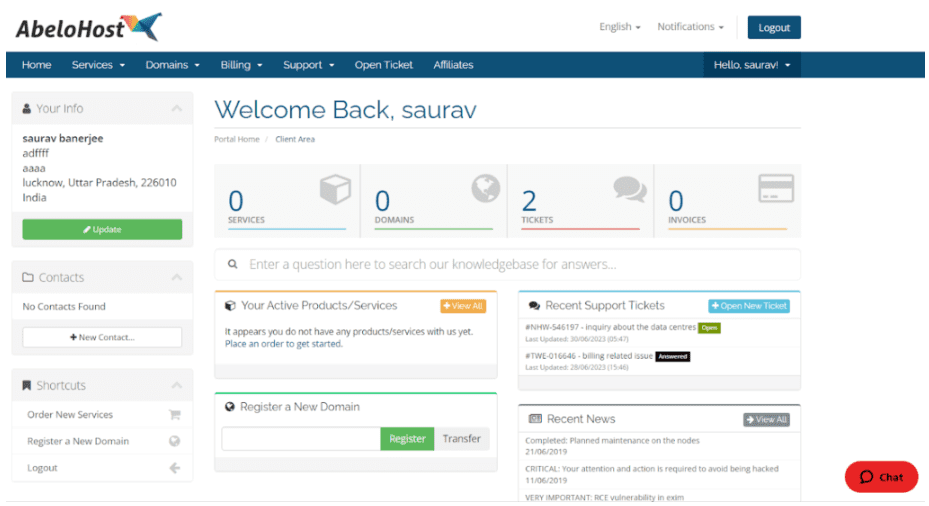Open Affiliates in navigation bar
This screenshot has width=929, height=506.
click(453, 65)
